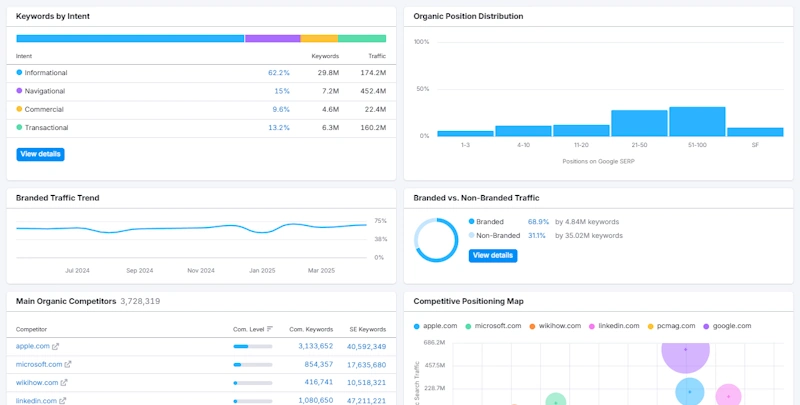Click View details under Keywords by Intent
The width and height of the screenshot is (800, 405).
[40, 154]
